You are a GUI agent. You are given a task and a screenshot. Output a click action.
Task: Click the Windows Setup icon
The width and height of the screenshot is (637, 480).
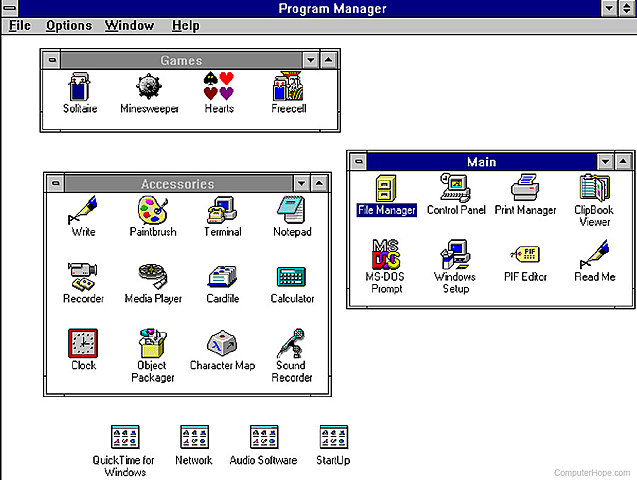pyautogui.click(x=455, y=254)
